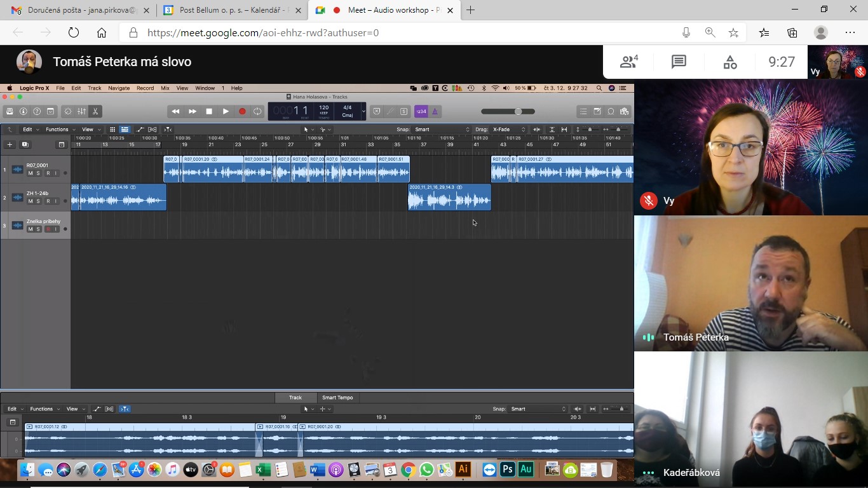Solo the ZH 1-24b track
Screen dimensions: 868x488
[x=38, y=201]
